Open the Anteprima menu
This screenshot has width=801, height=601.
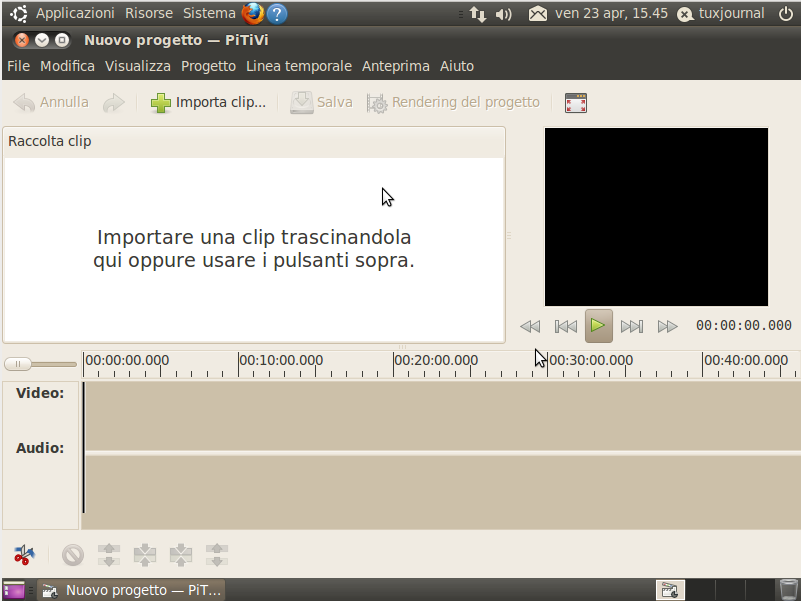pos(396,66)
